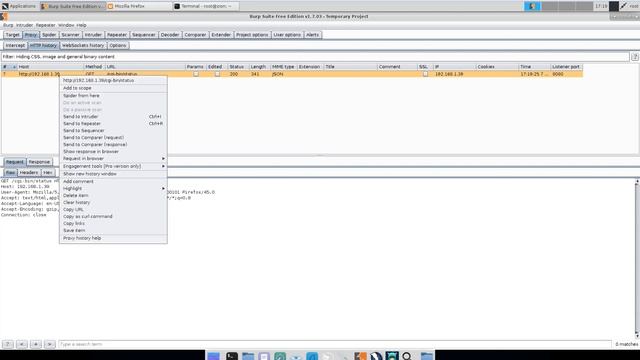Switch to the Target tab
The width and height of the screenshot is (640, 360).
(x=13, y=35)
